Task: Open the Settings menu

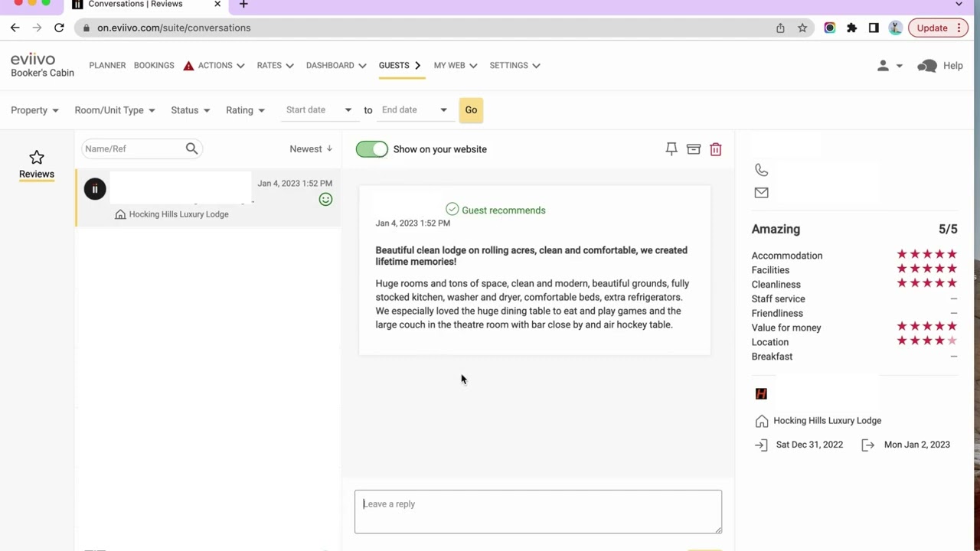Action: click(x=514, y=66)
